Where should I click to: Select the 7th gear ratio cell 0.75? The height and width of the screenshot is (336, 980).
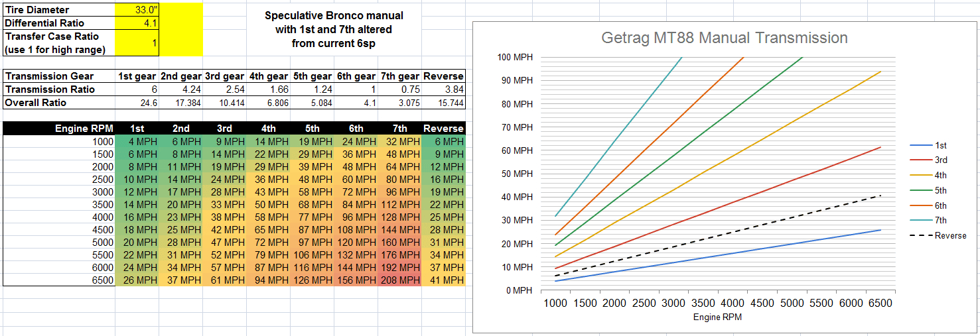point(399,89)
